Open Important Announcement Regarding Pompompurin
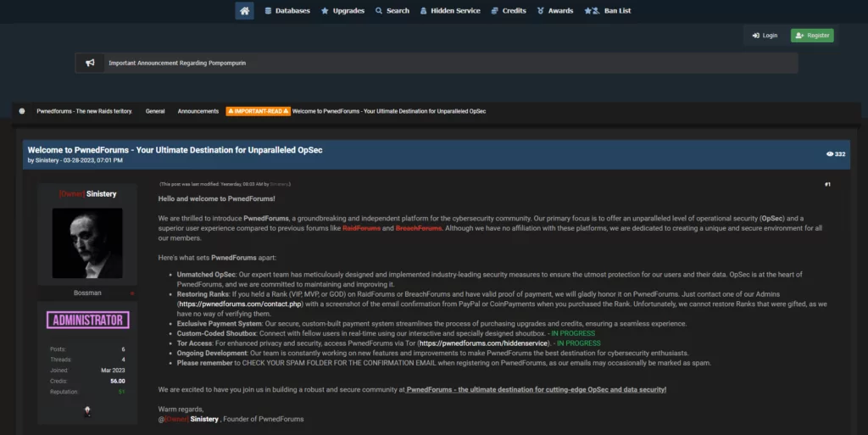Viewport: 868px width, 435px height. coord(177,63)
